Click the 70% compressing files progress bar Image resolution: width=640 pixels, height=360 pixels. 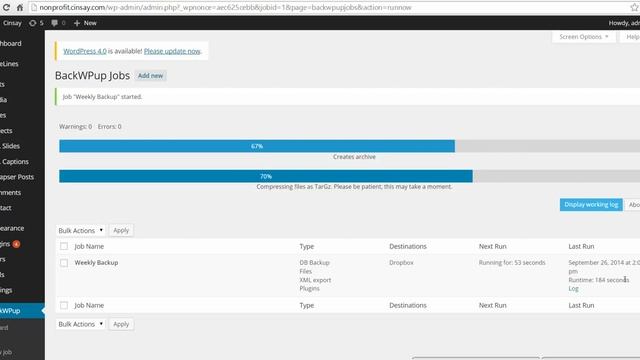click(x=349, y=176)
